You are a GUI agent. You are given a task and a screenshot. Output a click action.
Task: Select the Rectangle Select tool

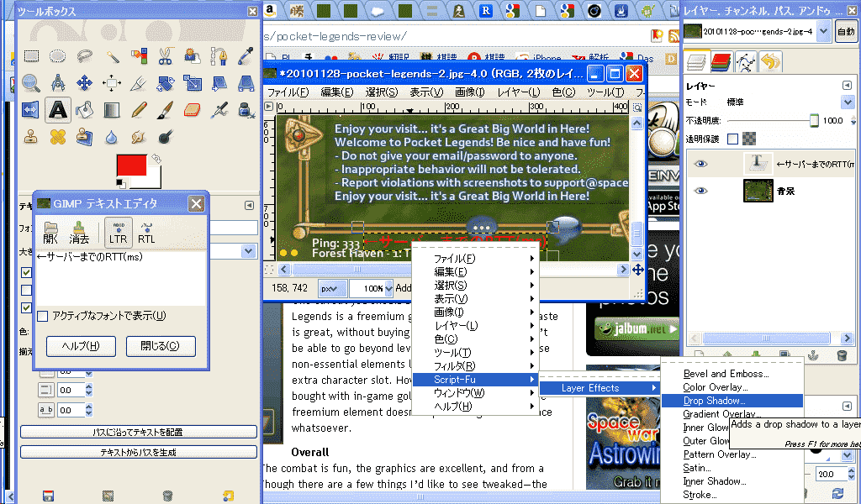[31, 56]
